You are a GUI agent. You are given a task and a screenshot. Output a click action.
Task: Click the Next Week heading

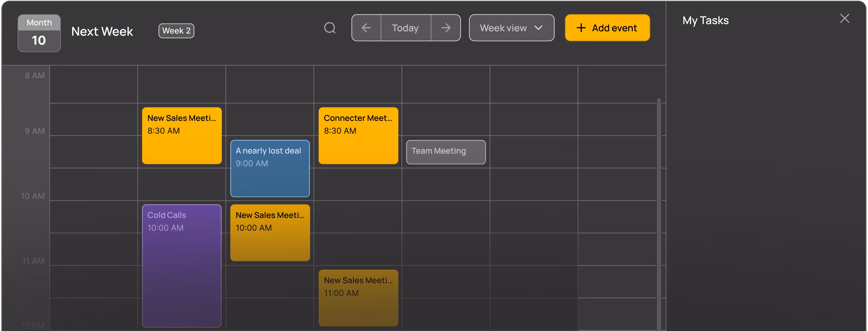(102, 31)
